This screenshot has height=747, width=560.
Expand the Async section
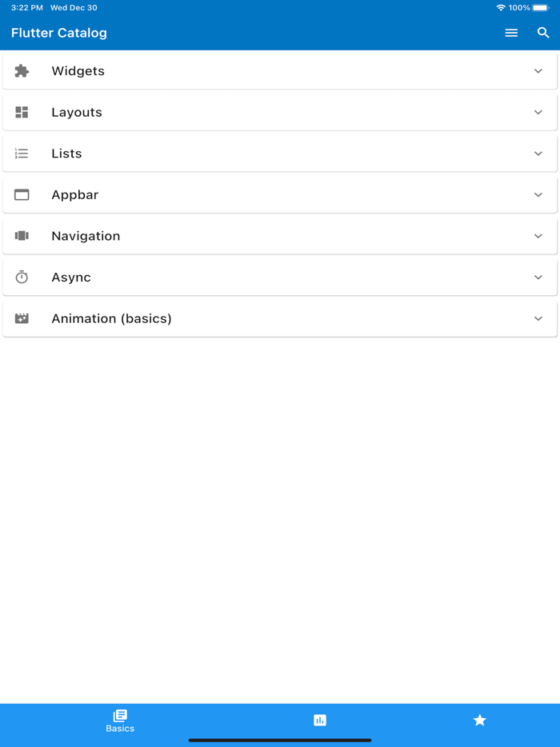point(538,277)
